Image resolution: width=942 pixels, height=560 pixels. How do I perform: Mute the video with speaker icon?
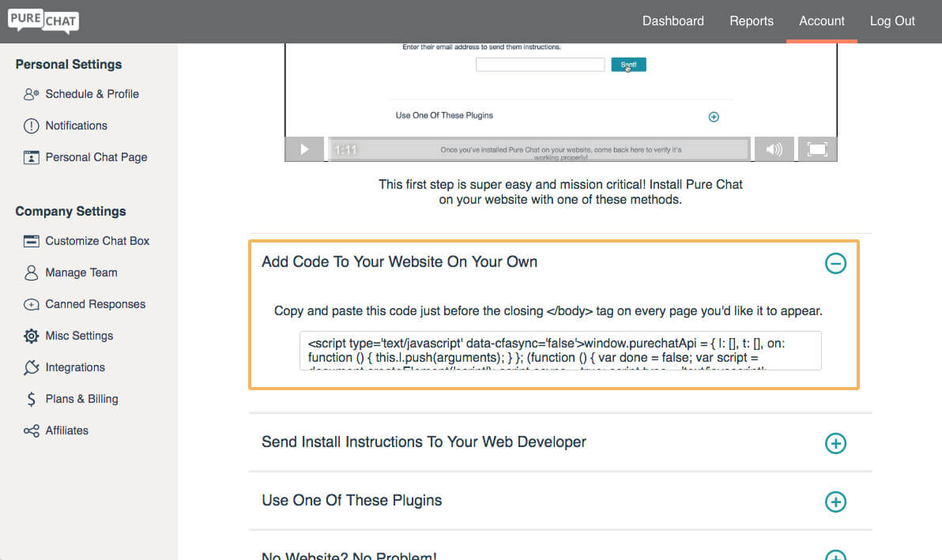pyautogui.click(x=774, y=149)
